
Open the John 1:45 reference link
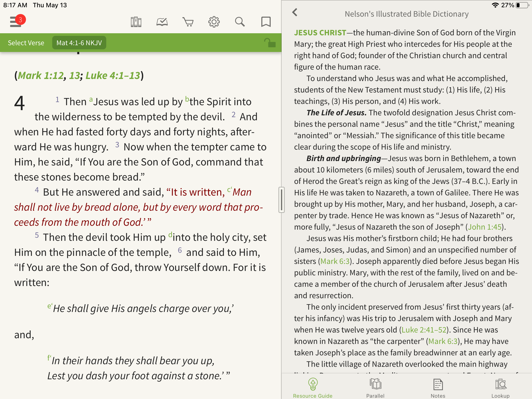tap(484, 227)
